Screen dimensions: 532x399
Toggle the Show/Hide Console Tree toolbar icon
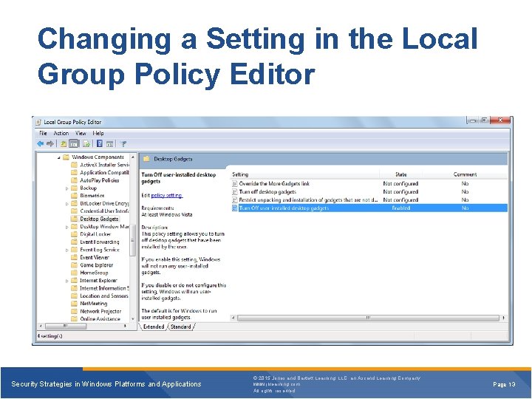coord(74,144)
